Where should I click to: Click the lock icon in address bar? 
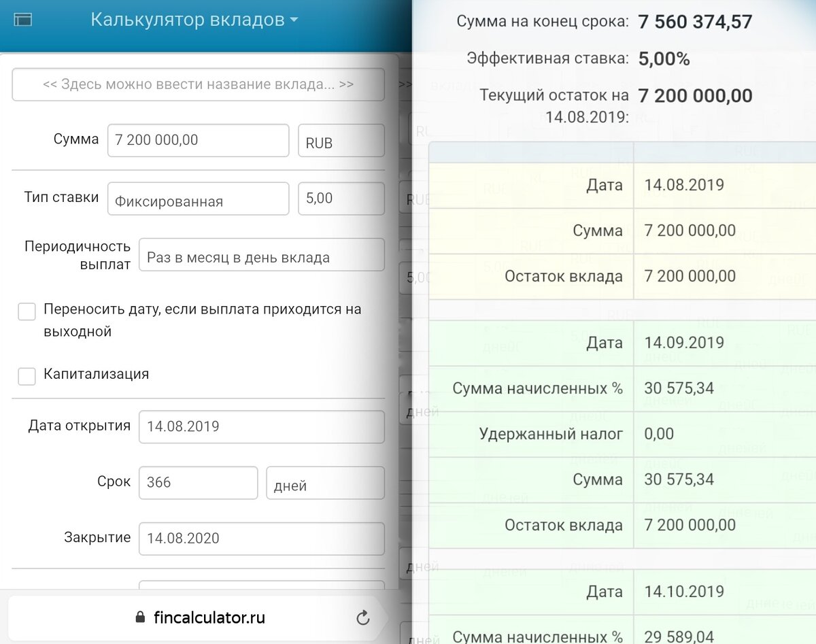coord(140,617)
